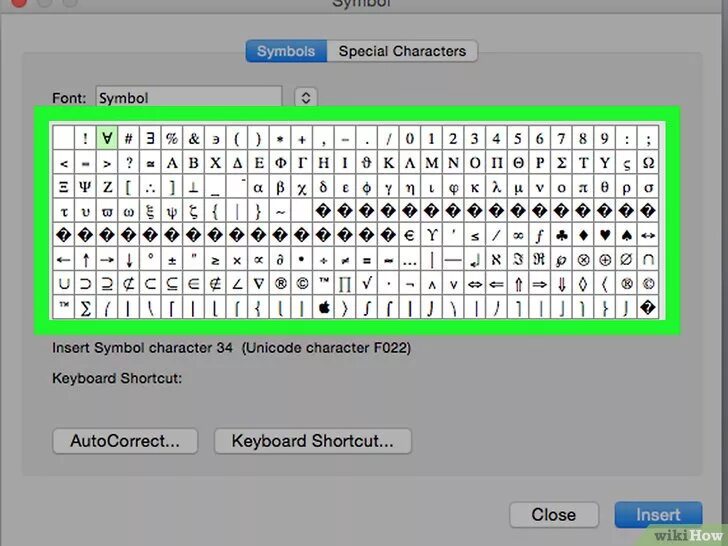Select the capital Delta Δ symbol
The image size is (728, 546).
coord(237,162)
